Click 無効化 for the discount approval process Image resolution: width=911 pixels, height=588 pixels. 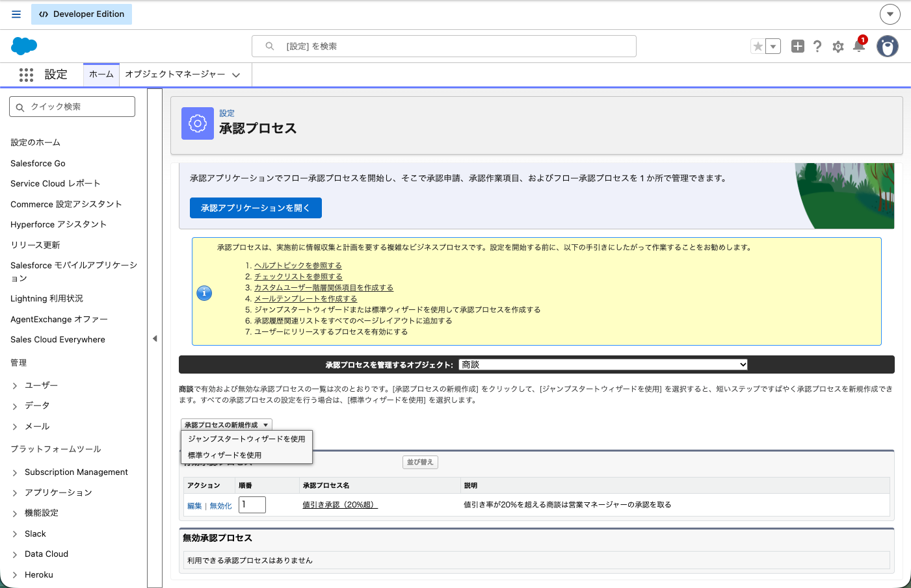220,506
